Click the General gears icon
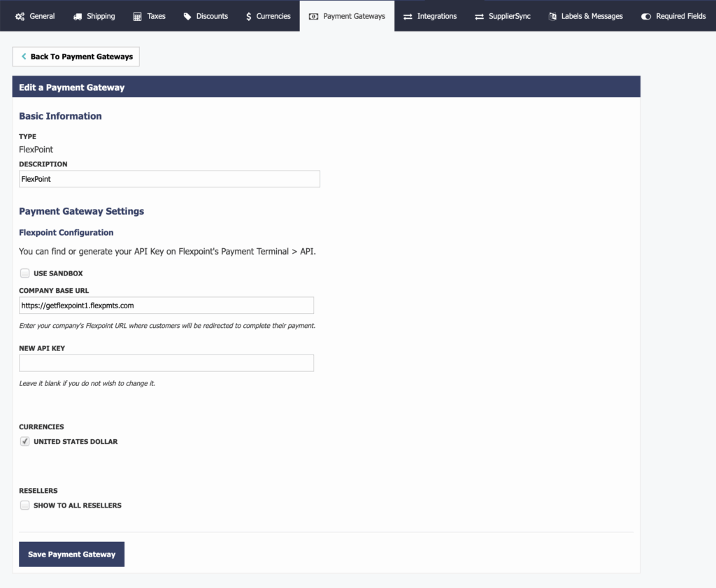Viewport: 716px width, 588px height. tap(20, 17)
